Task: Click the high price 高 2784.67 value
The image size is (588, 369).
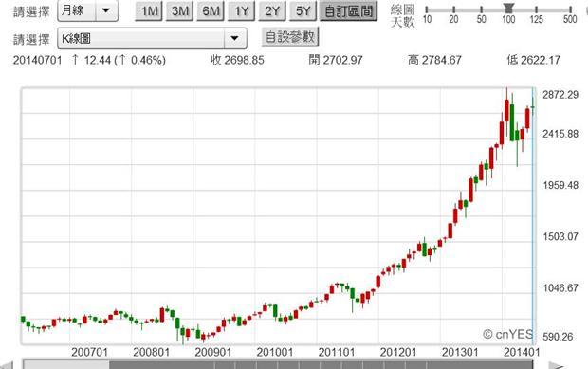Action: [x=434, y=60]
